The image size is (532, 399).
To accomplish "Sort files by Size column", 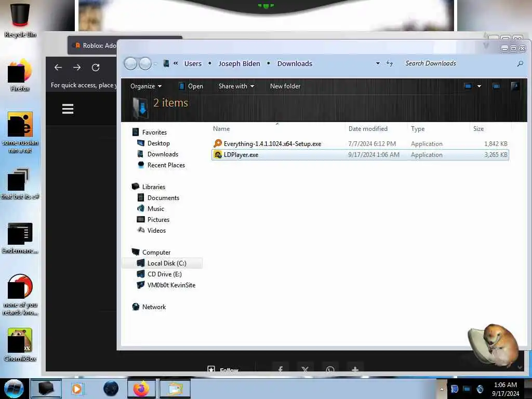I will [x=478, y=129].
